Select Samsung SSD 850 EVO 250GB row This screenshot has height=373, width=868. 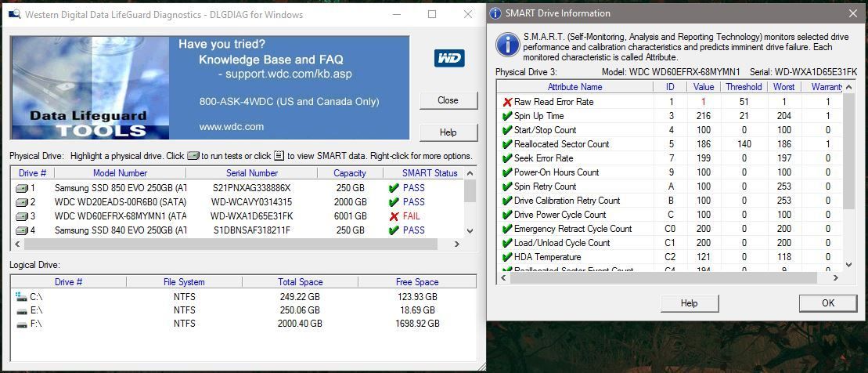237,188
